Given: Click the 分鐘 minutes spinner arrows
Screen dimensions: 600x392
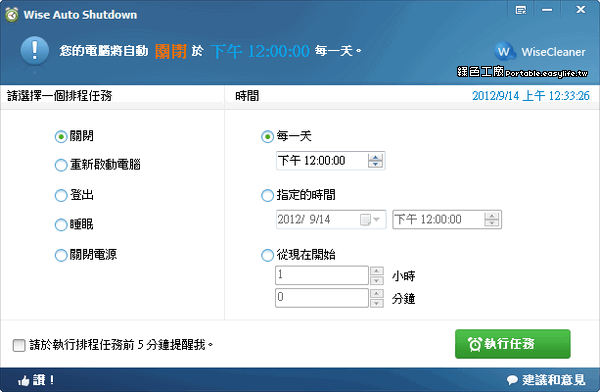Looking at the screenshot, I should (377, 298).
